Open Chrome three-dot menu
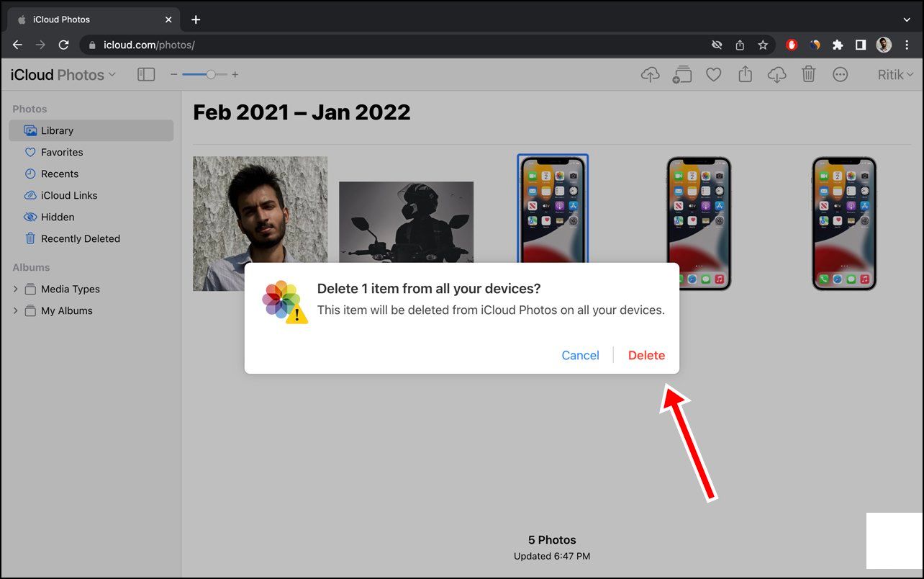The height and width of the screenshot is (579, 924). [x=907, y=45]
